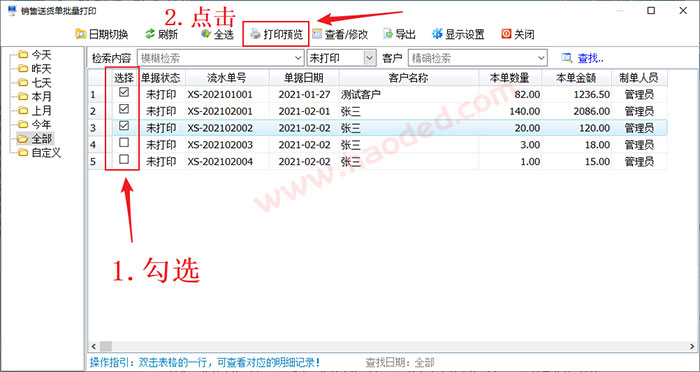Viewport: 700px width, 372px height.
Task: Click the quantity cell 82.00
Action: 510,94
